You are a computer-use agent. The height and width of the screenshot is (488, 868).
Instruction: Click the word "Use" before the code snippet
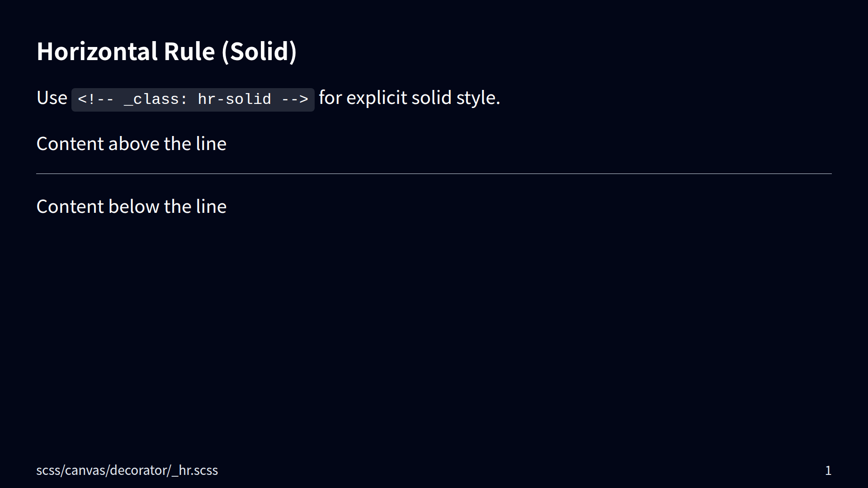pos(52,98)
